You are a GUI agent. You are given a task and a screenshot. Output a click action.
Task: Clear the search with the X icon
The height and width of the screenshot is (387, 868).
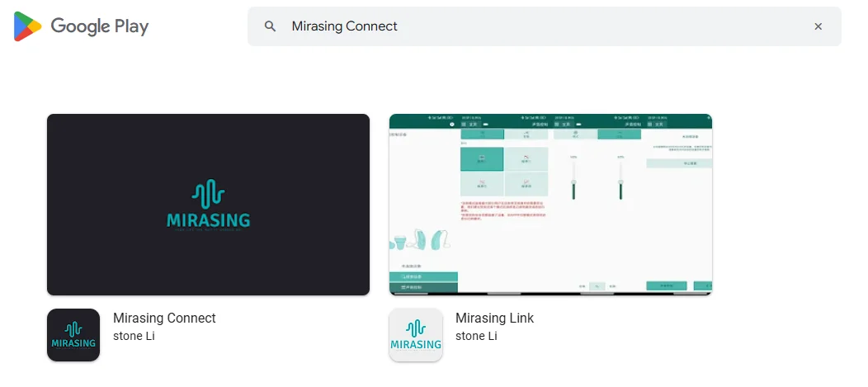pyautogui.click(x=818, y=26)
